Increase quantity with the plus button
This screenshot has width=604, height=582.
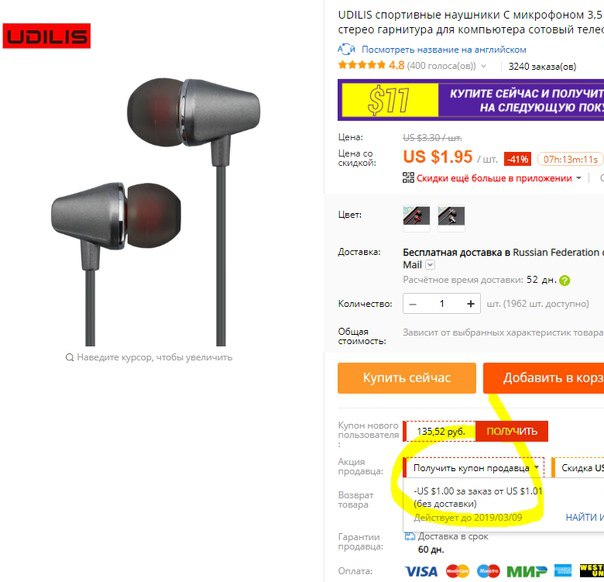470,304
